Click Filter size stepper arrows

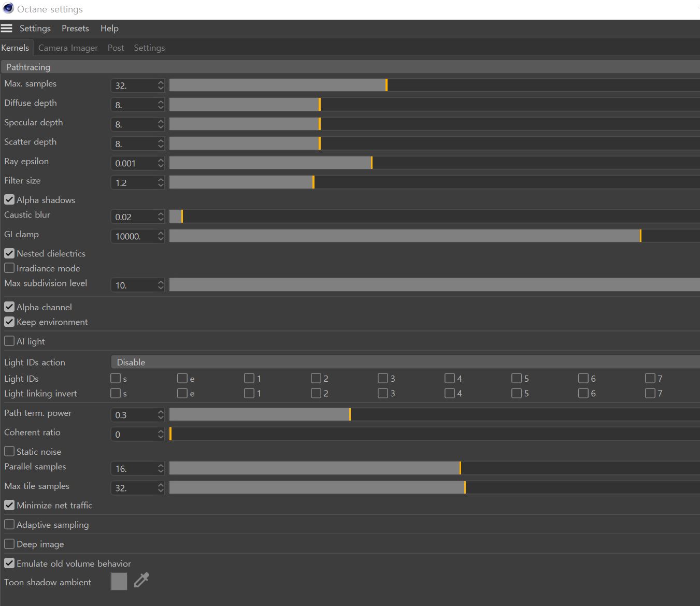(x=161, y=182)
